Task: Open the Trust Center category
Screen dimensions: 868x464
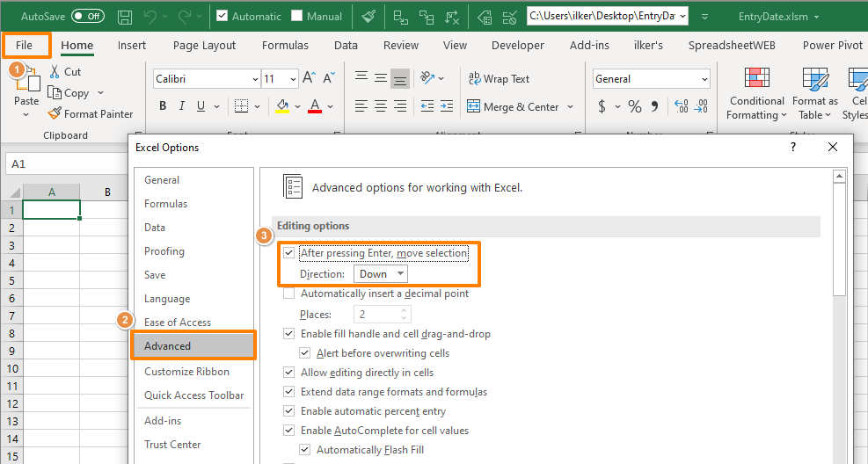Action: (x=172, y=445)
